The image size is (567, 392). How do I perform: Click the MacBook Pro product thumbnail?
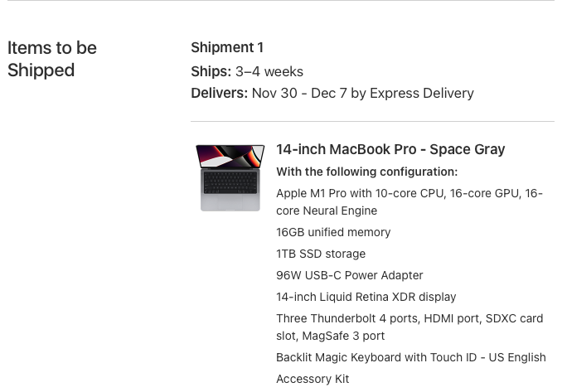[x=230, y=177]
